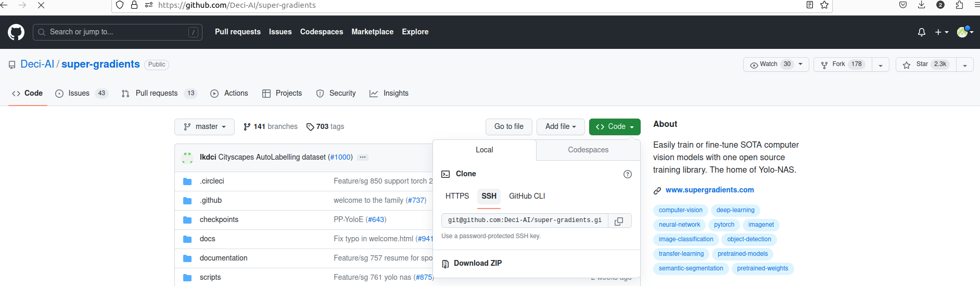Image resolution: width=980 pixels, height=286 pixels.
Task: Open the fork options caret dropdown
Action: (x=881, y=65)
